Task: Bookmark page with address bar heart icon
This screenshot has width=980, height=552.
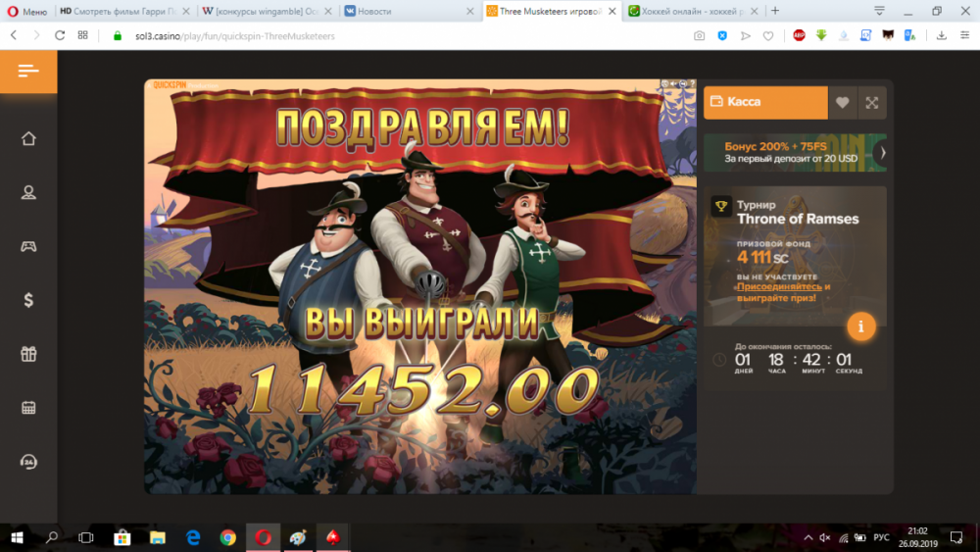Action: (768, 35)
